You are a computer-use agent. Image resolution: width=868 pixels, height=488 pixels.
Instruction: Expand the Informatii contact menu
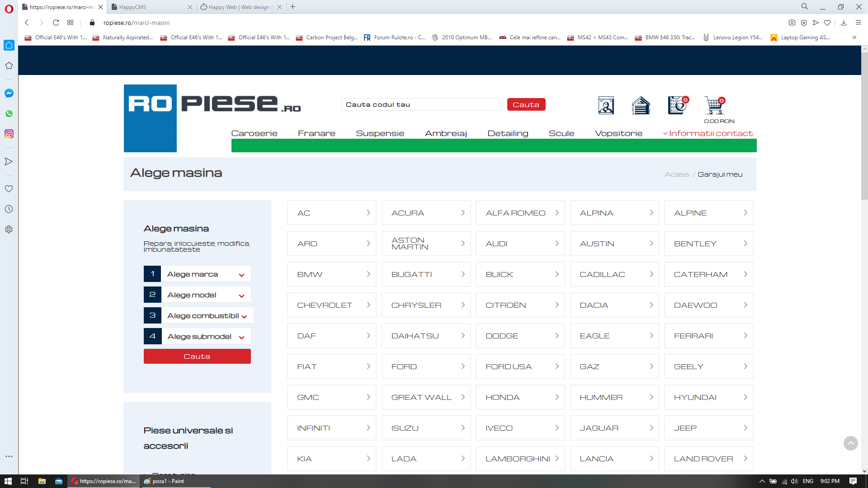pos(708,133)
